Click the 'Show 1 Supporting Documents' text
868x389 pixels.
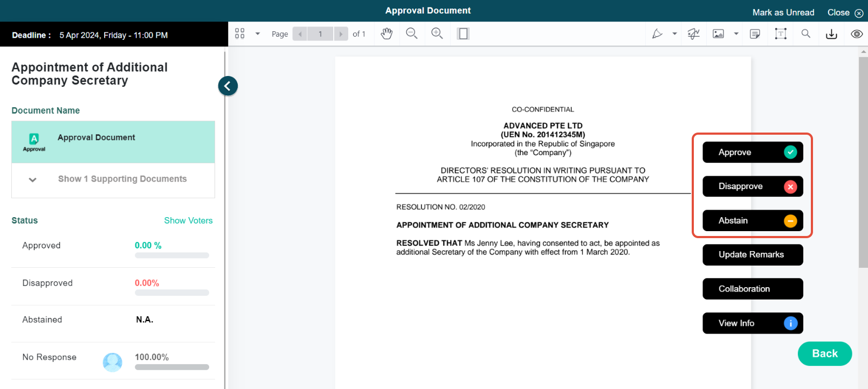click(122, 179)
